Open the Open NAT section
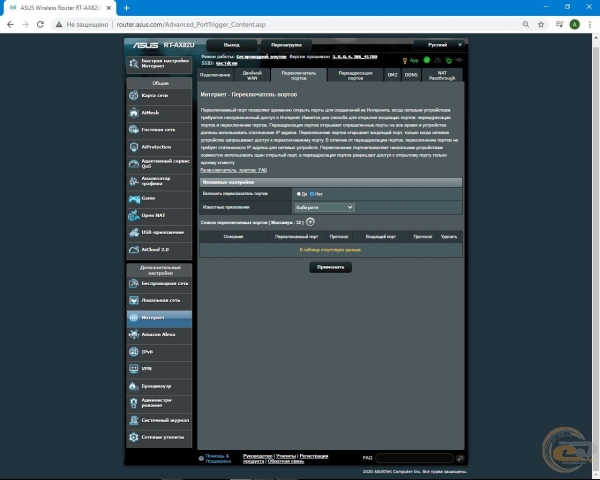 [159, 216]
